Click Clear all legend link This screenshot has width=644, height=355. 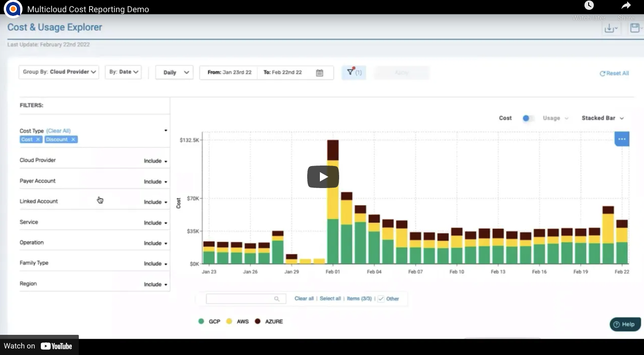(304, 299)
